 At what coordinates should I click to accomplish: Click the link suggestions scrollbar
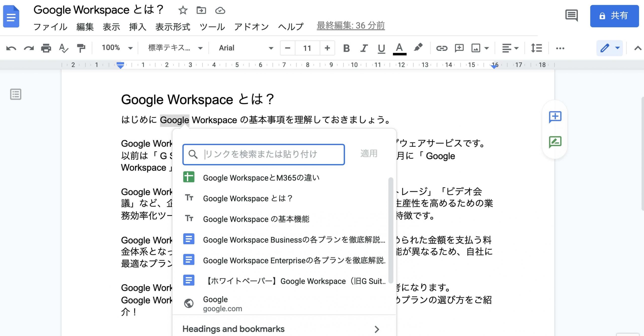(x=391, y=230)
